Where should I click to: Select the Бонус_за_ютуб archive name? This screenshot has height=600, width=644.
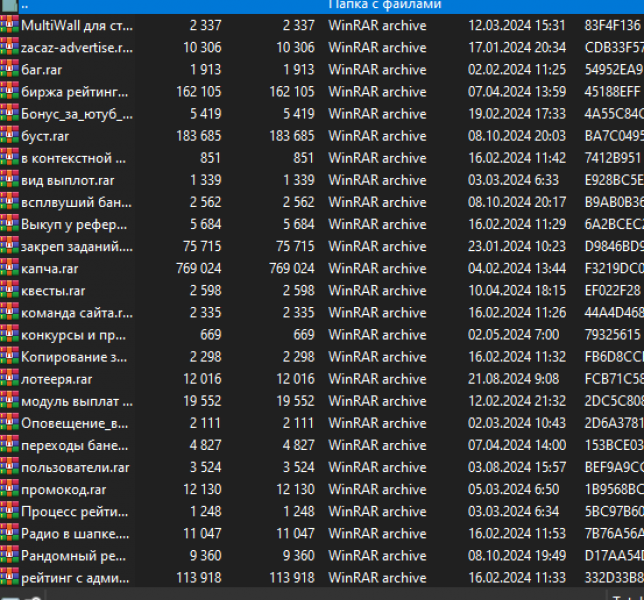point(76,114)
